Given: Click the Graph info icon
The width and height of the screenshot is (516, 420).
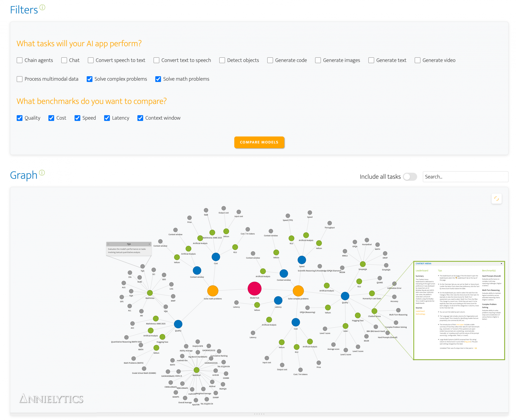Looking at the screenshot, I should point(42,172).
